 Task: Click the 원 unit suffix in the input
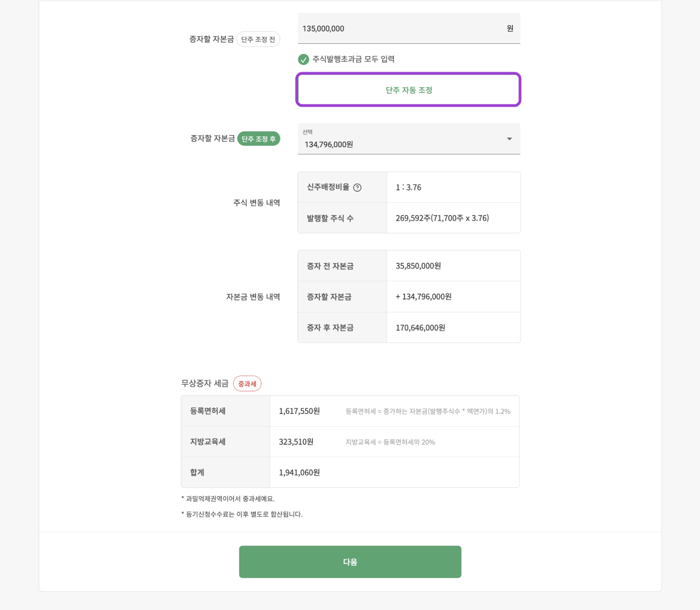510,28
